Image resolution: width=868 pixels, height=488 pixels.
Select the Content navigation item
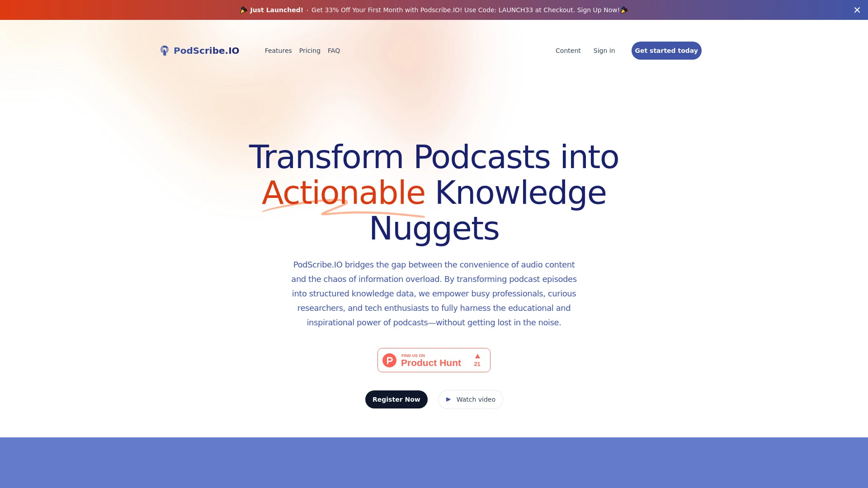coord(568,50)
